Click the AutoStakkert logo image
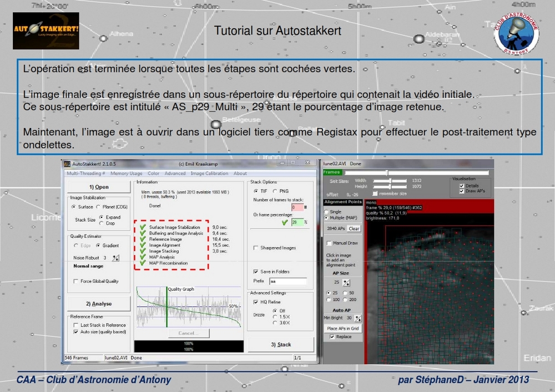The image size is (555, 392). tap(46, 30)
